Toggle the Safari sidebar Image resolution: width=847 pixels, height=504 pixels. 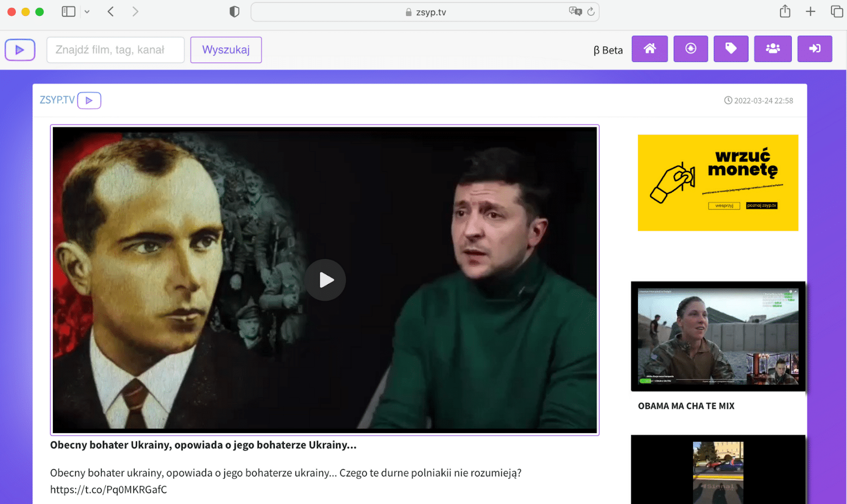(x=68, y=12)
